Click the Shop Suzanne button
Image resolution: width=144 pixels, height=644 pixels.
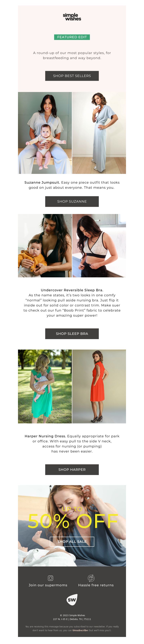click(72, 202)
